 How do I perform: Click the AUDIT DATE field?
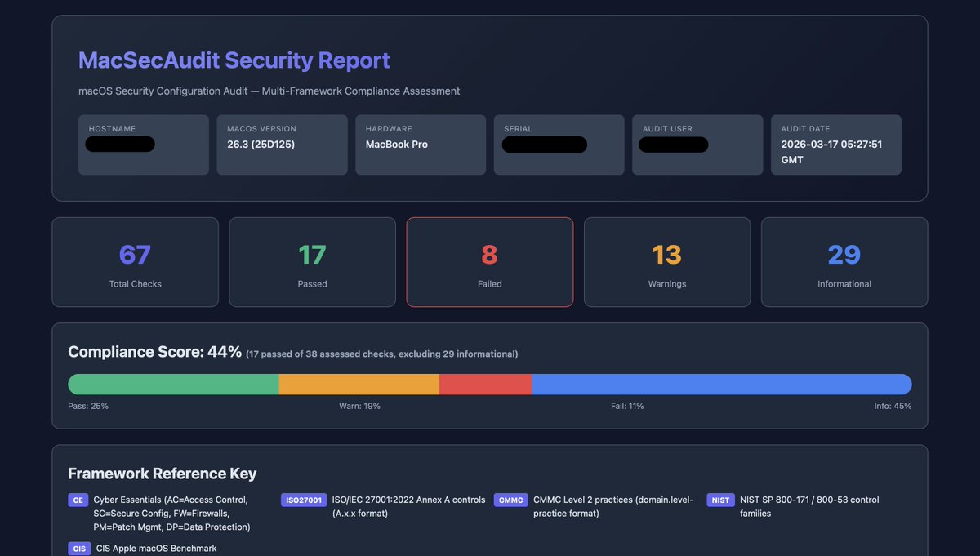835,145
